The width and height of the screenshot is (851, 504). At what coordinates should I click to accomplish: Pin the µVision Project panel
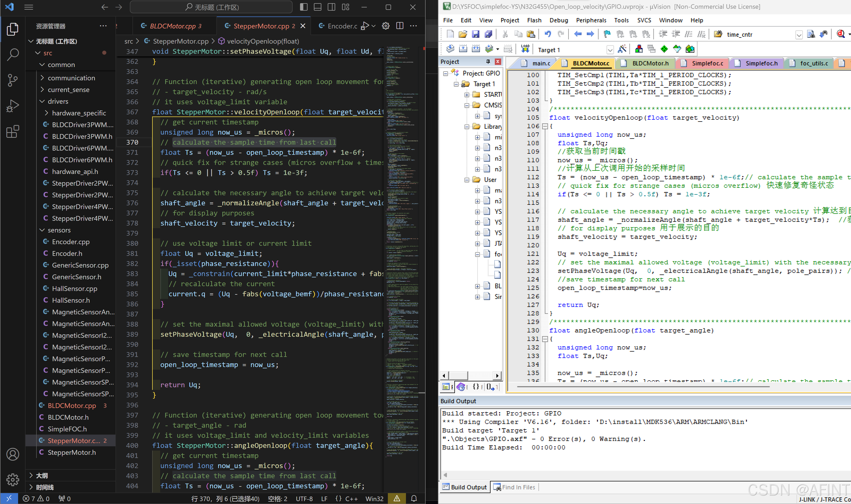[x=488, y=61]
